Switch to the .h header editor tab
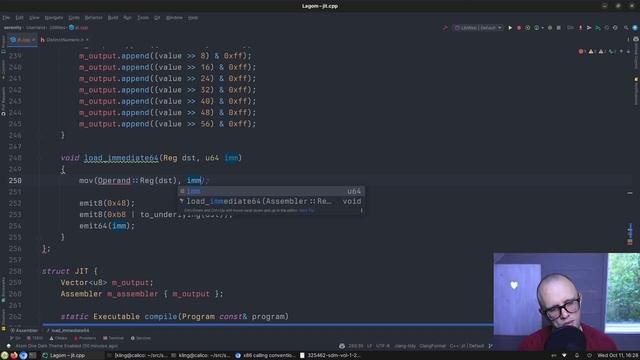The width and height of the screenshot is (640, 360). [x=64, y=40]
